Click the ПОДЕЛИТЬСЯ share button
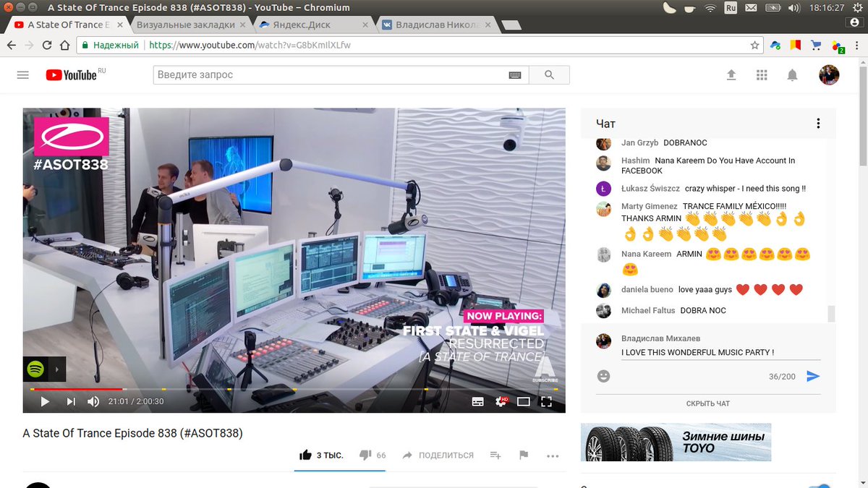This screenshot has height=488, width=868. pyautogui.click(x=438, y=455)
